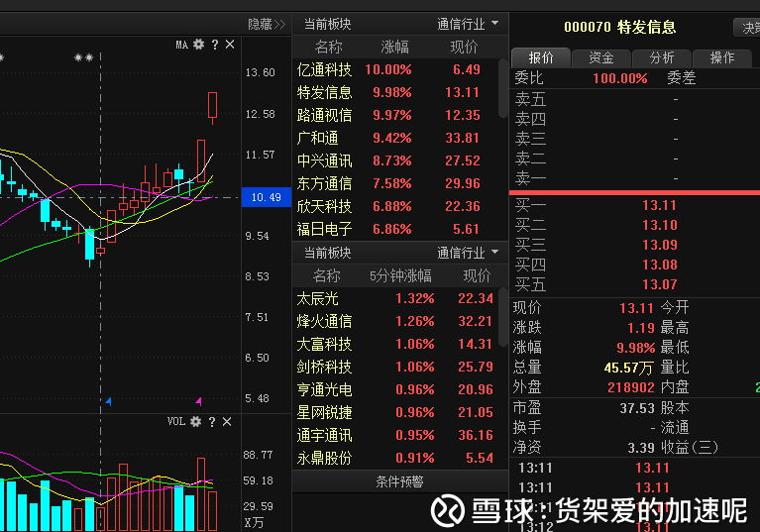Switch to the 资金 tab
The image size is (760, 532).
[601, 57]
